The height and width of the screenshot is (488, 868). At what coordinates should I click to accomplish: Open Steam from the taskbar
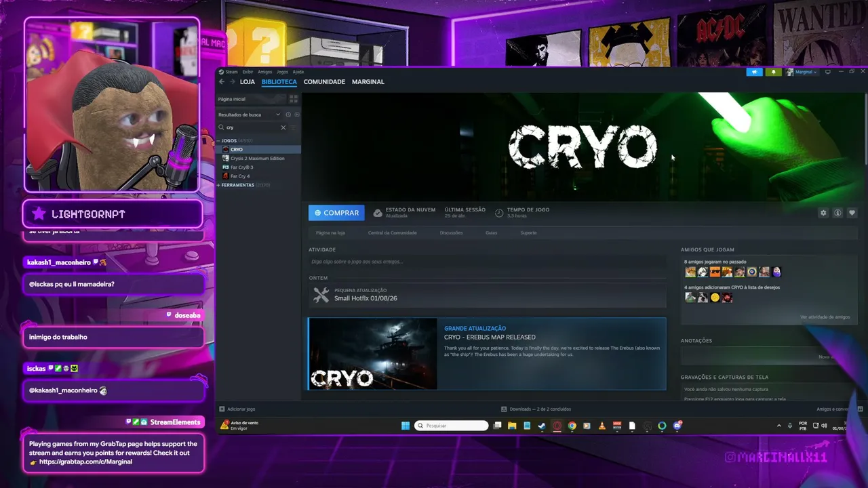[x=542, y=426]
